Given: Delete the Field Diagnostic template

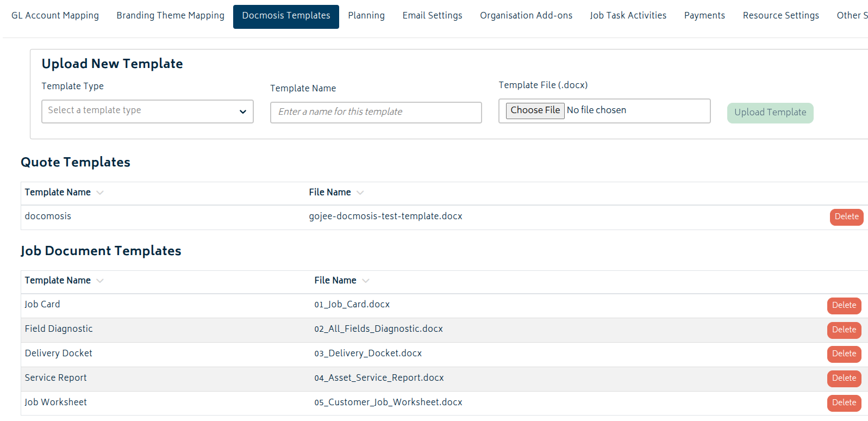Looking at the screenshot, I should point(844,330).
